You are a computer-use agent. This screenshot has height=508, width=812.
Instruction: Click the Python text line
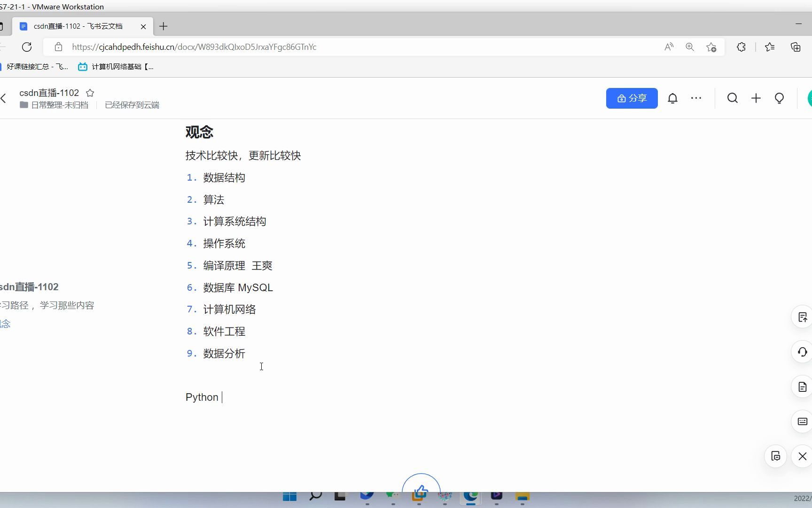[x=202, y=397]
